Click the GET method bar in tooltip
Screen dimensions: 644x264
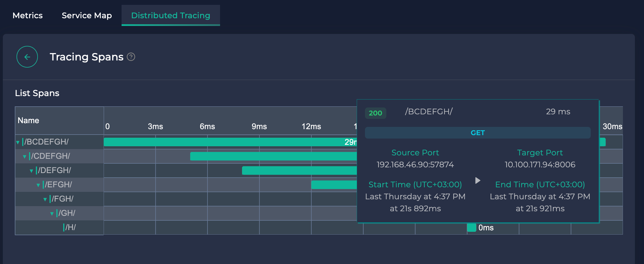click(477, 133)
